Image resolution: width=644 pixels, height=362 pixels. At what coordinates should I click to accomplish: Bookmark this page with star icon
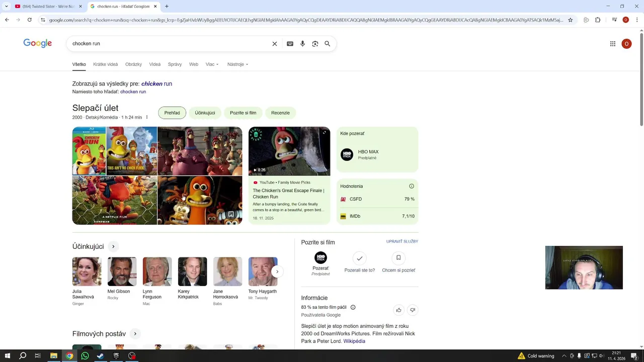[570, 20]
